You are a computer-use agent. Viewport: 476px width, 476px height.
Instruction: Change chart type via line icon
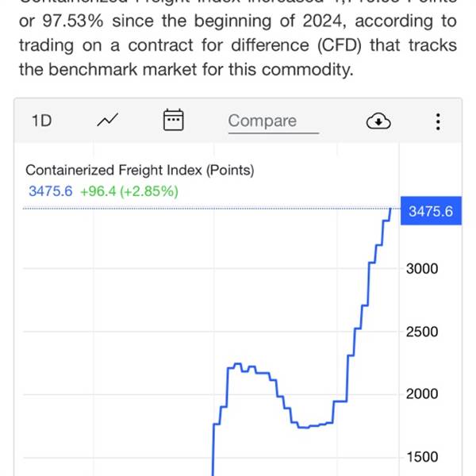point(107,121)
